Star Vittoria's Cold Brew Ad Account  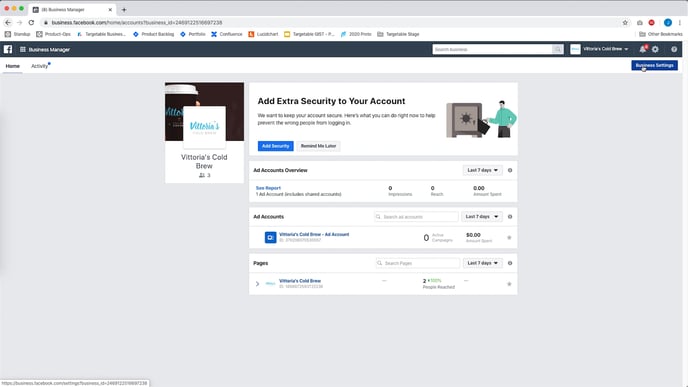pyautogui.click(x=509, y=237)
